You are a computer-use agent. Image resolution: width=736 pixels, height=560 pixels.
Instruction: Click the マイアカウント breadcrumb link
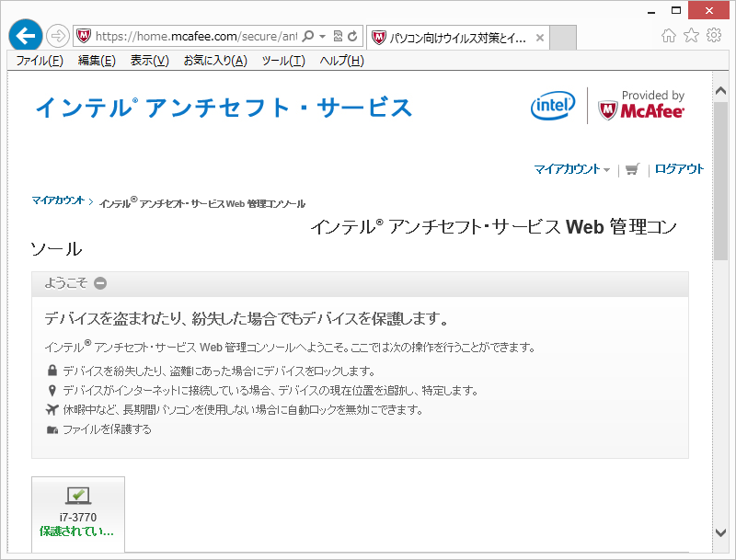pos(58,200)
